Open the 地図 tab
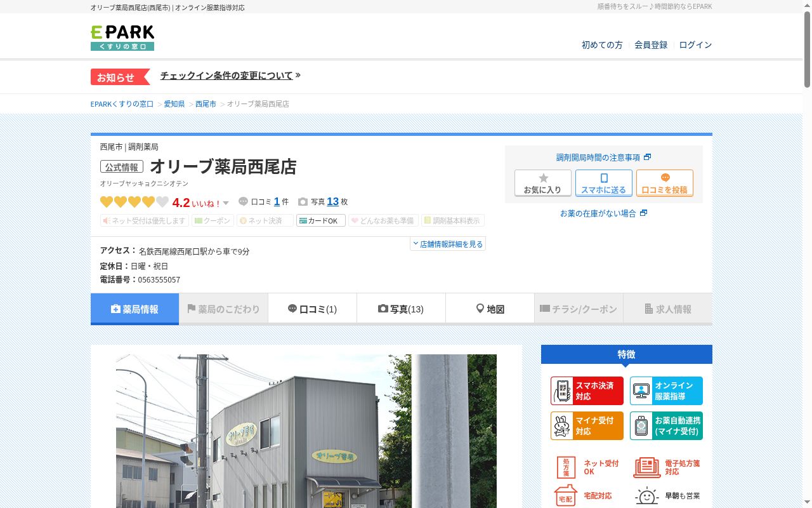This screenshot has width=812, height=508. tap(490, 309)
